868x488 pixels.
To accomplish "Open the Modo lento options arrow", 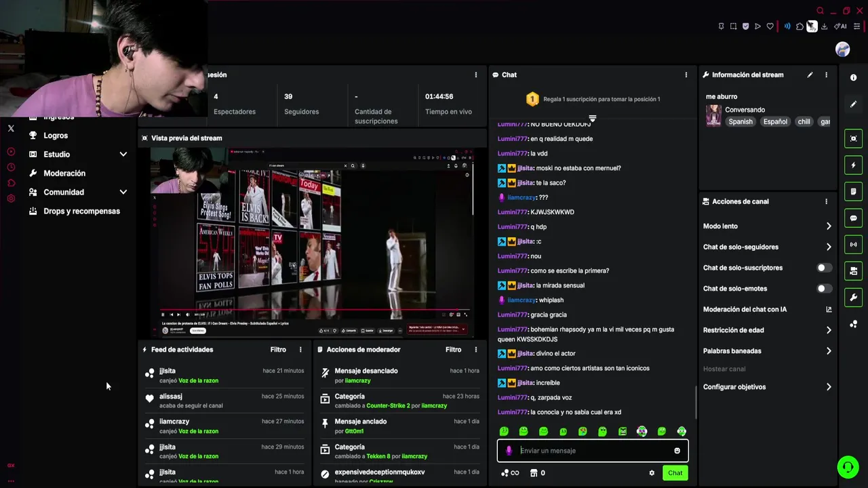I will tap(829, 226).
